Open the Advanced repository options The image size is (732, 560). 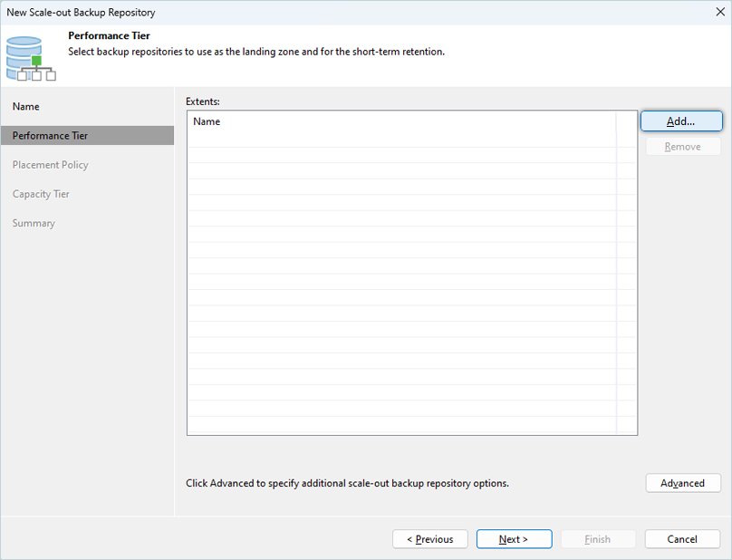point(682,483)
